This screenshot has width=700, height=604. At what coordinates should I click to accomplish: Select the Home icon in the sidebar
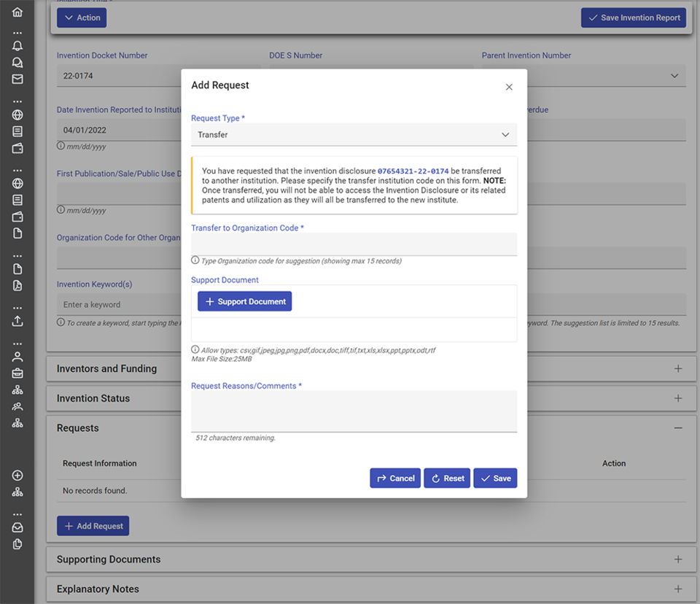point(17,12)
